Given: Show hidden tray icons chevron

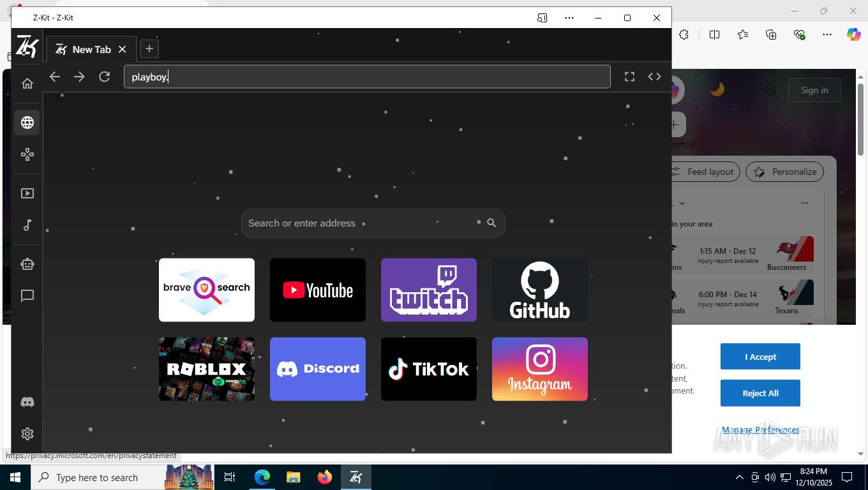Looking at the screenshot, I should pyautogui.click(x=740, y=477).
